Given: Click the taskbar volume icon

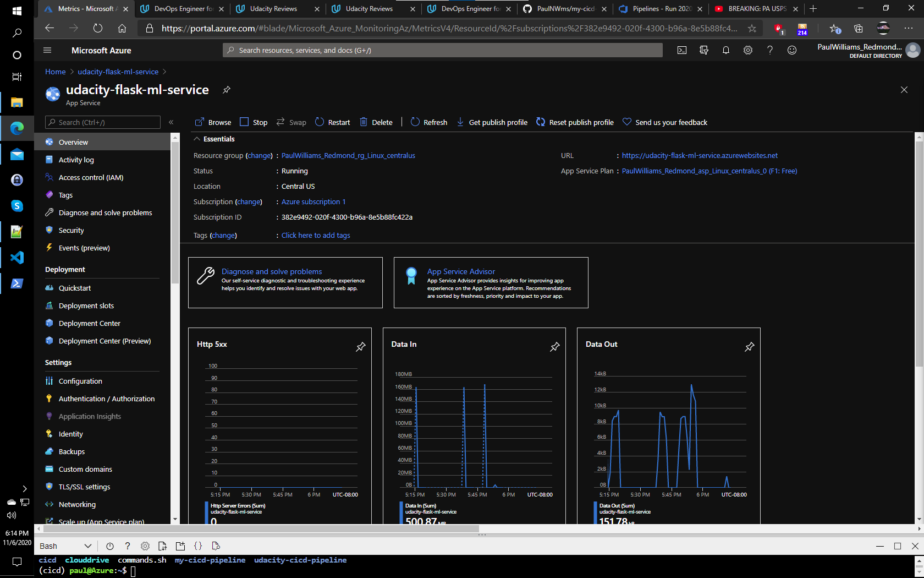Looking at the screenshot, I should coord(12,515).
